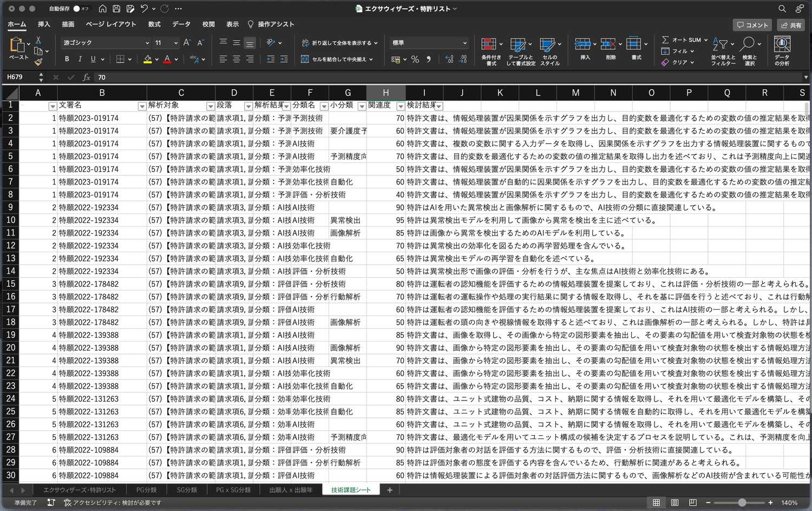This screenshot has height=511, width=812.
Task: Click the Save floppy disk icon
Action: point(116,9)
